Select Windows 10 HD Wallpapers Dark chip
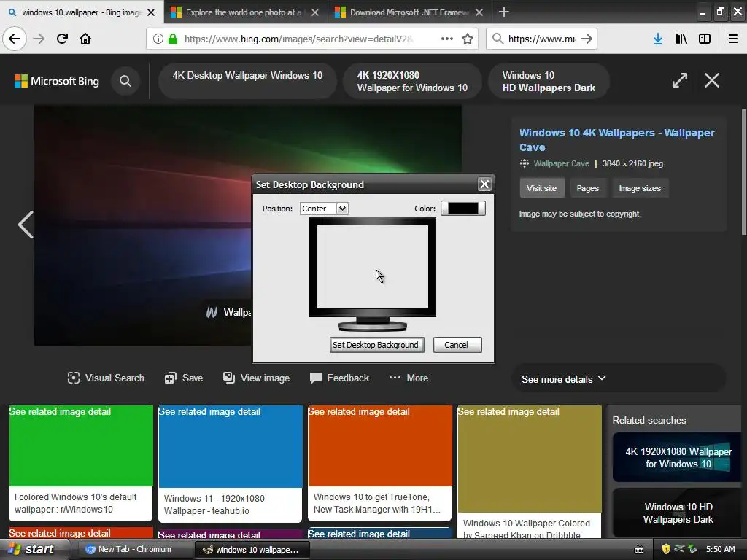The image size is (747, 560). pyautogui.click(x=549, y=81)
